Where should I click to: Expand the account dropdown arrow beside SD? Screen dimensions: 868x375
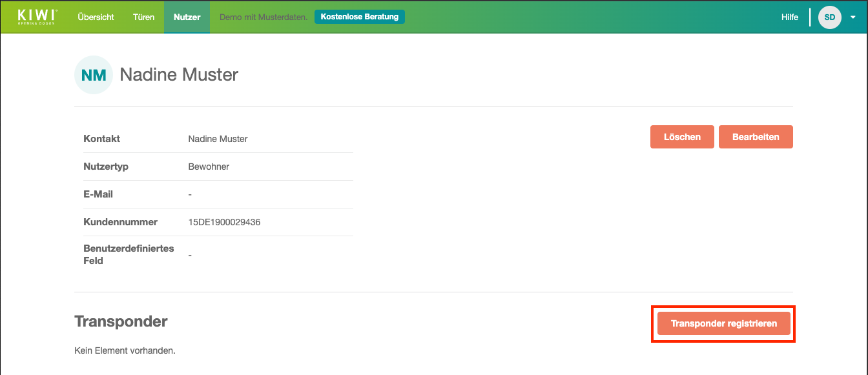852,17
